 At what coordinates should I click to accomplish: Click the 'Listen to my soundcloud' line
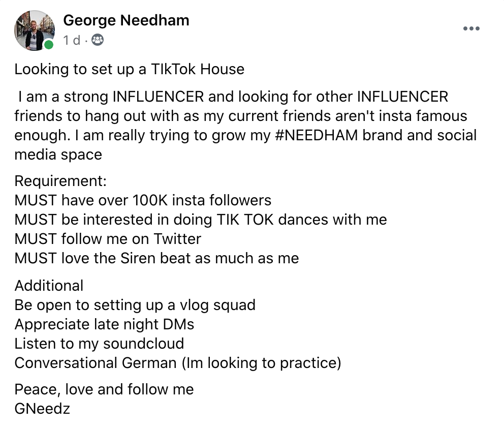99,344
